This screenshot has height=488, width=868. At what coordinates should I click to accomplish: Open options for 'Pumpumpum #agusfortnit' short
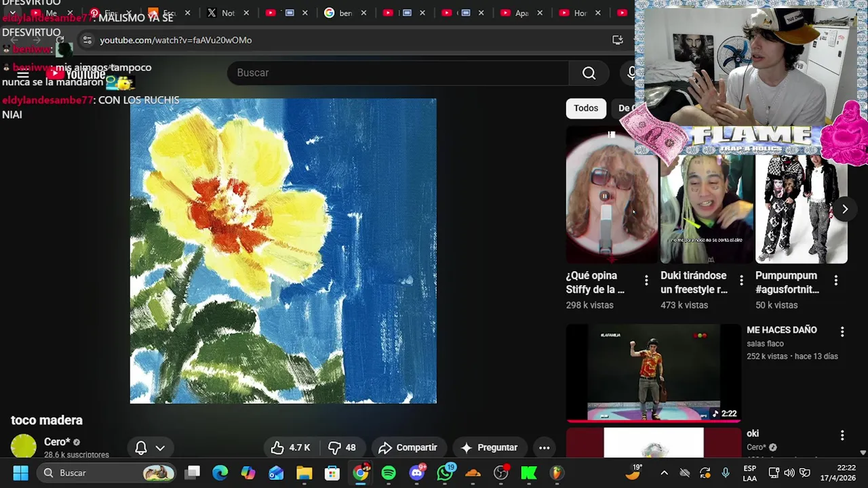(x=835, y=280)
